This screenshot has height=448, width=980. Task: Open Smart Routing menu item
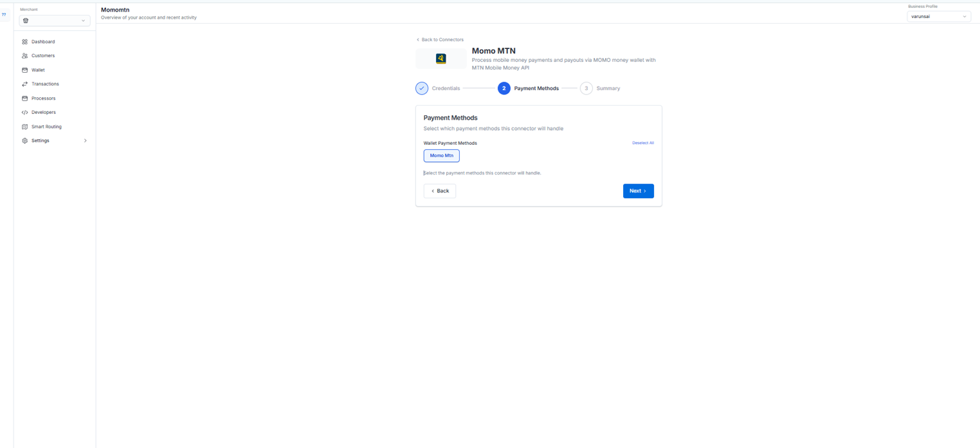[46, 127]
